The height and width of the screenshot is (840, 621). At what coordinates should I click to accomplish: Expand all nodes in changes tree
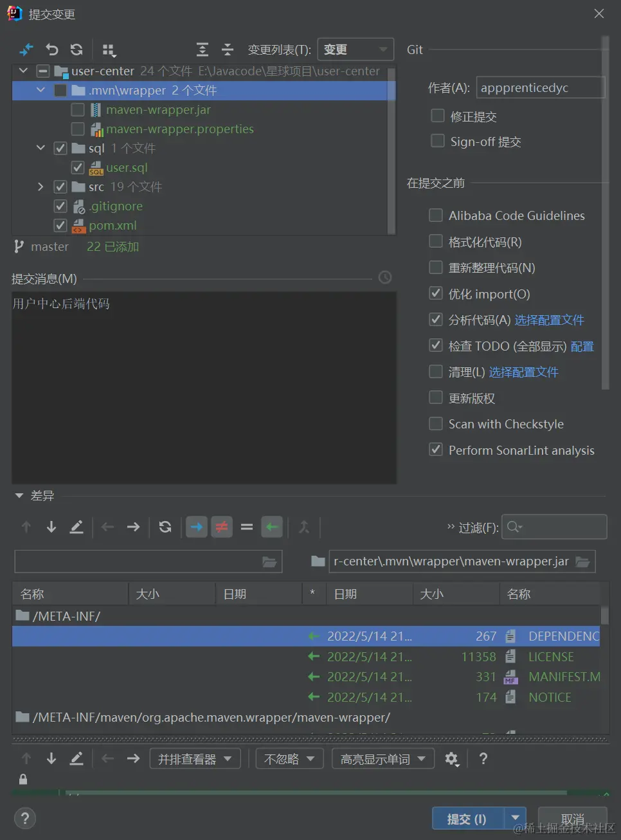pyautogui.click(x=203, y=50)
